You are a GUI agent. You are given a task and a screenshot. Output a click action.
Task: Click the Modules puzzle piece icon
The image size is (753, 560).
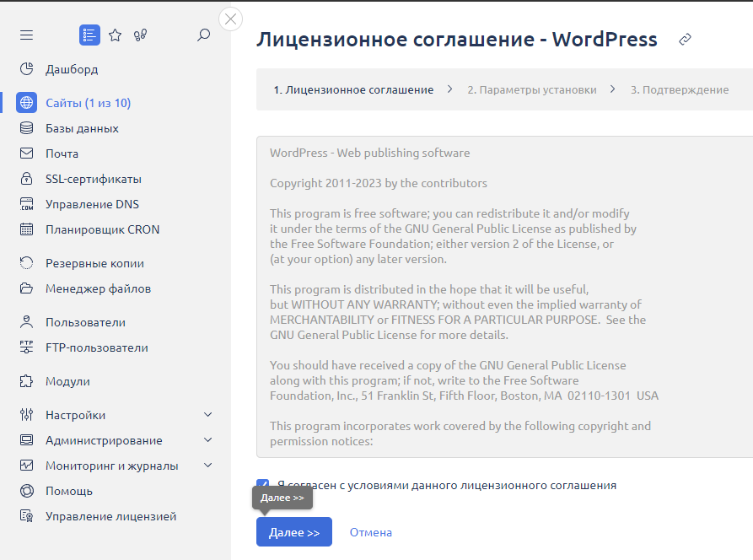click(26, 381)
